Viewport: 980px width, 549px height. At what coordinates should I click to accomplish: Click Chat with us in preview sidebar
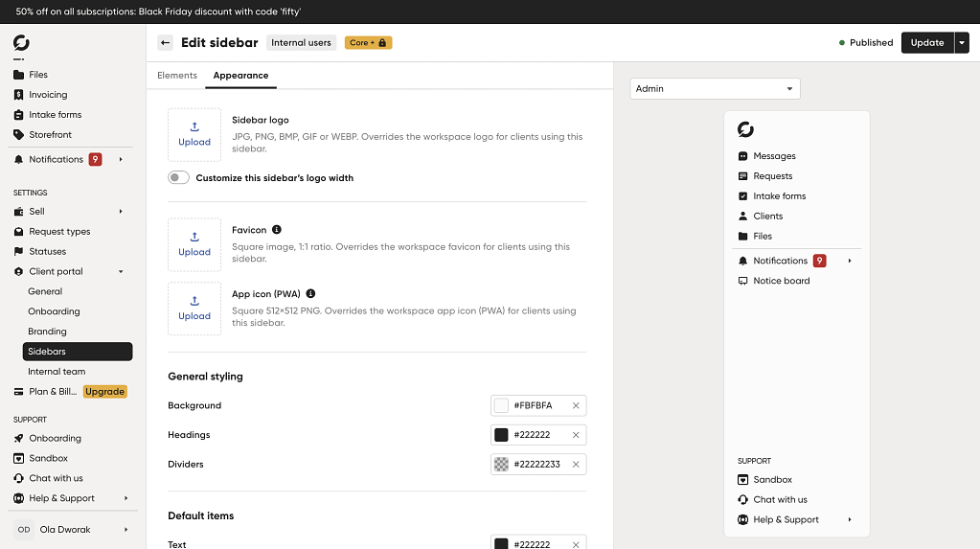tap(780, 499)
